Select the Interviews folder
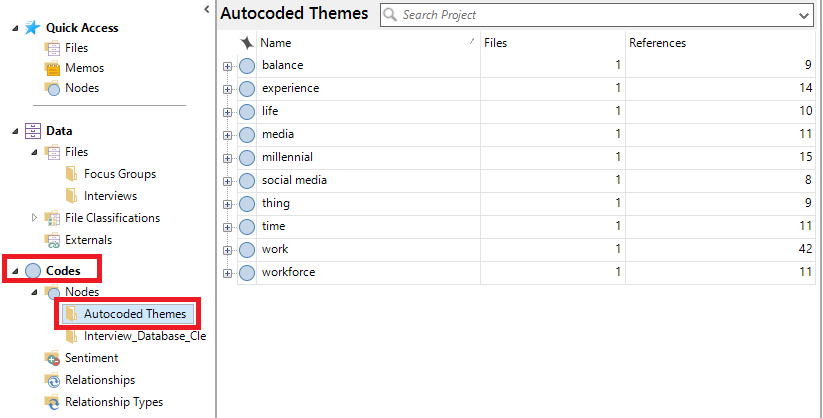 pyautogui.click(x=110, y=196)
